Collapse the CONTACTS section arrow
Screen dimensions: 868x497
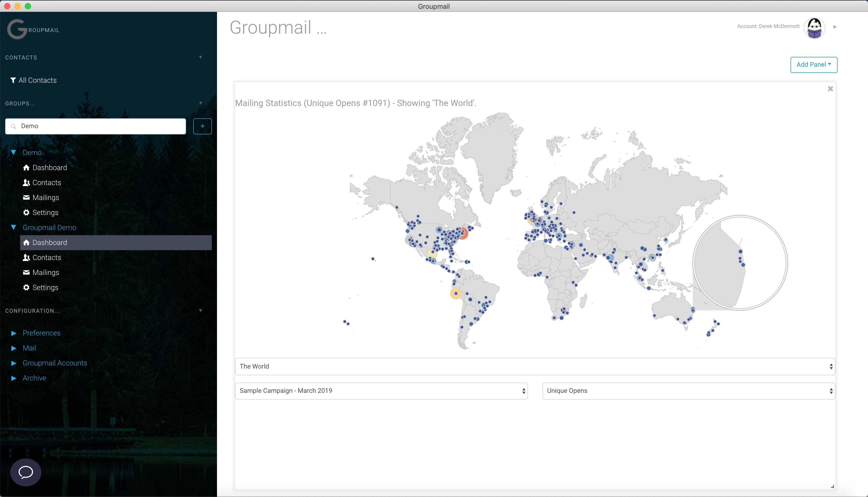pos(201,57)
